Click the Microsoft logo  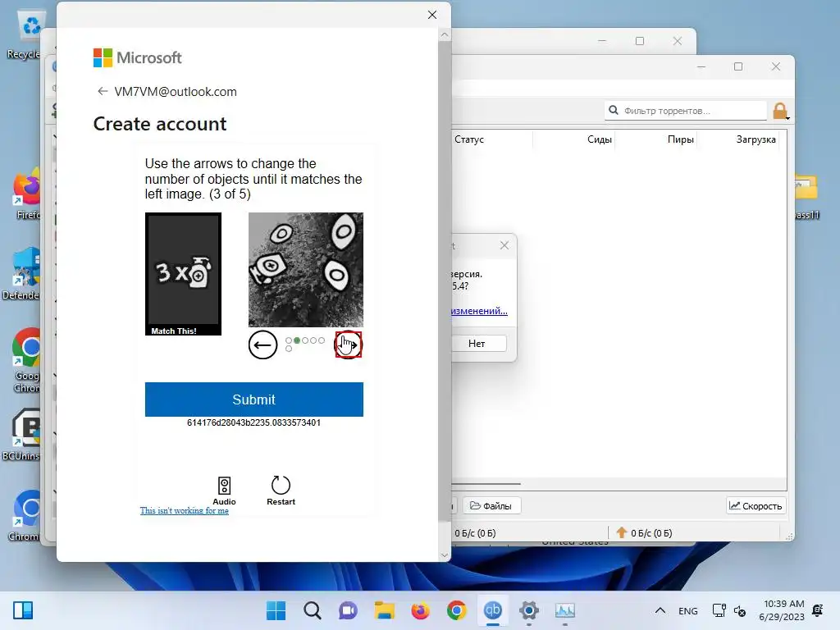(x=138, y=58)
